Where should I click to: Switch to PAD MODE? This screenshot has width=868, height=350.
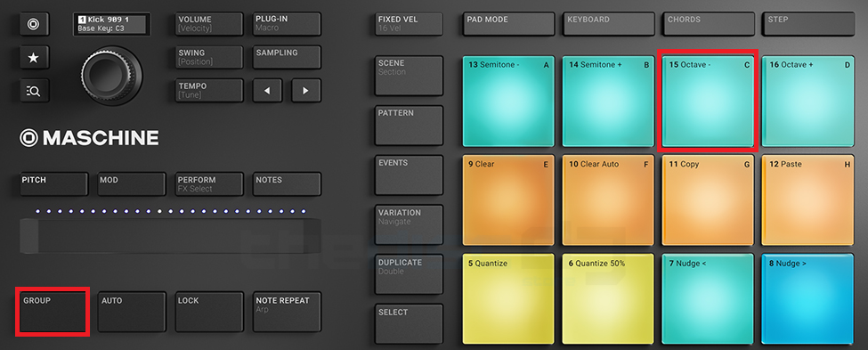(508, 24)
